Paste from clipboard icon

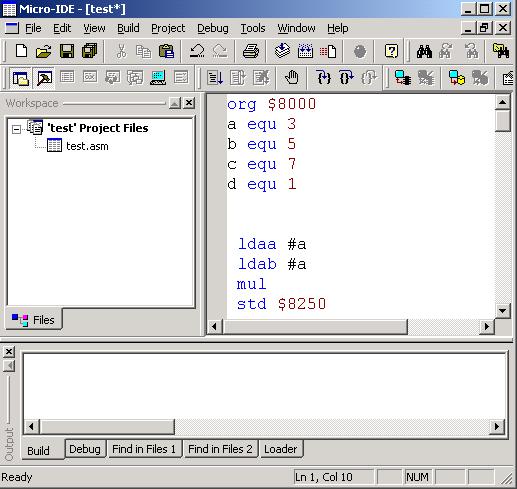click(166, 51)
